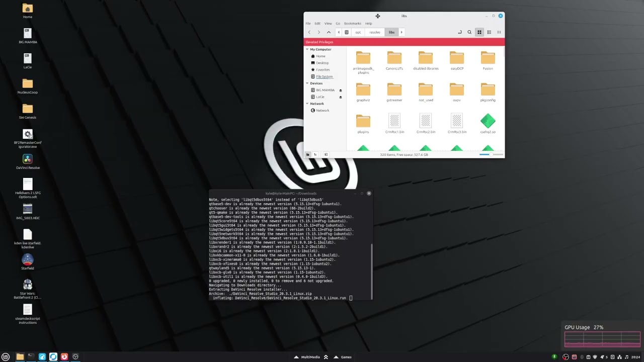The image size is (644, 362).
Task: Select Fusion folder
Action: click(488, 61)
